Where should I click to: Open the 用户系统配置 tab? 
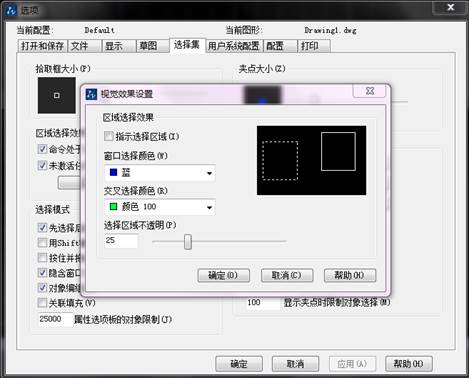[234, 46]
